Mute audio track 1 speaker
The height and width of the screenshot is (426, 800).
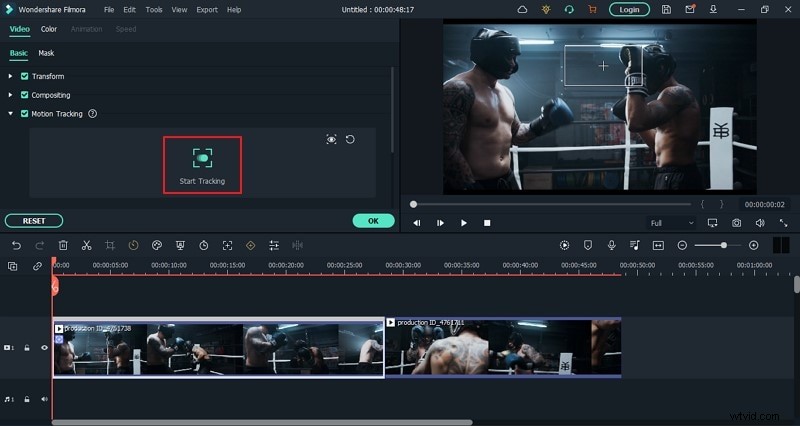click(44, 399)
